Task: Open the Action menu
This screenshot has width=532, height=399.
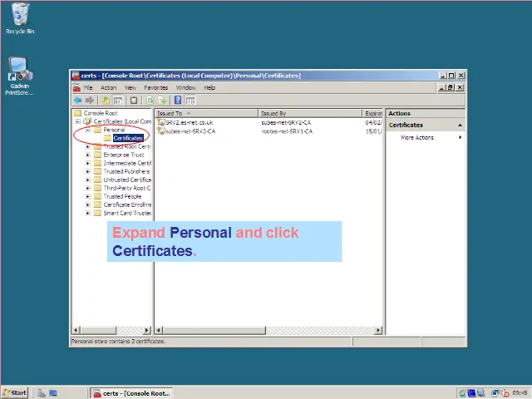Action: point(109,87)
